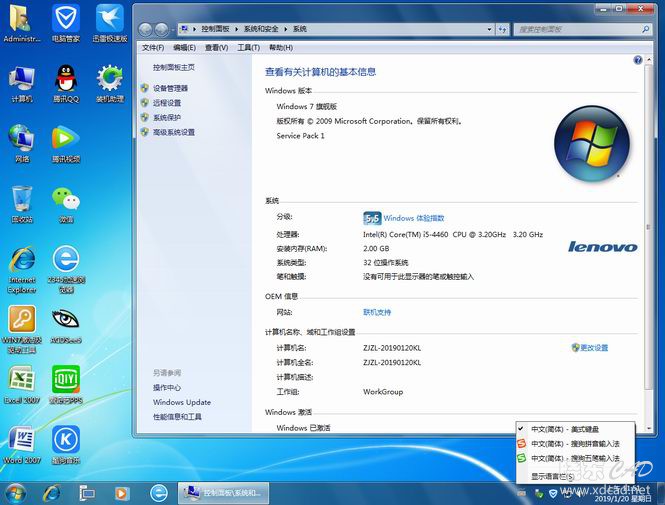
Task: Open 装机助理 gear icon
Action: tap(109, 84)
